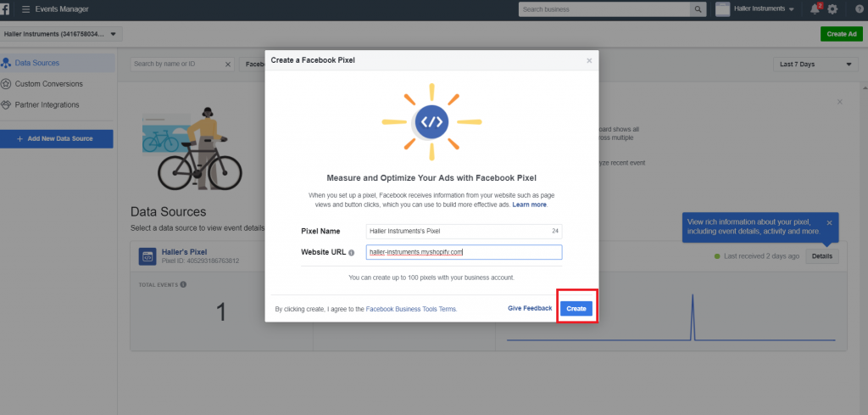Click the Pixel ID text under Haller's Pixel
The width and height of the screenshot is (868, 415).
coord(200,261)
